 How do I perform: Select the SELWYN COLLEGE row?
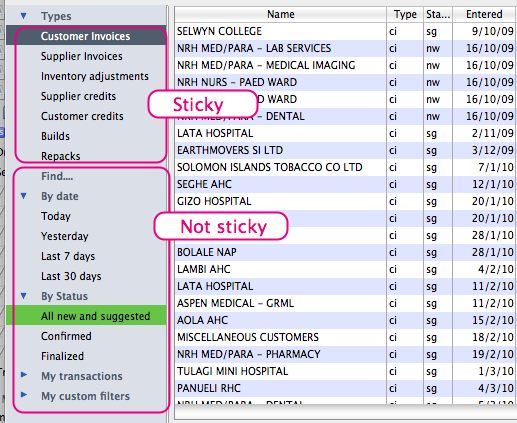click(346, 31)
